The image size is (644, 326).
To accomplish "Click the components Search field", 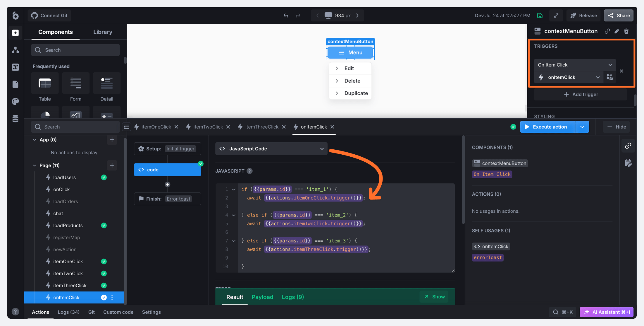I will click(x=75, y=50).
